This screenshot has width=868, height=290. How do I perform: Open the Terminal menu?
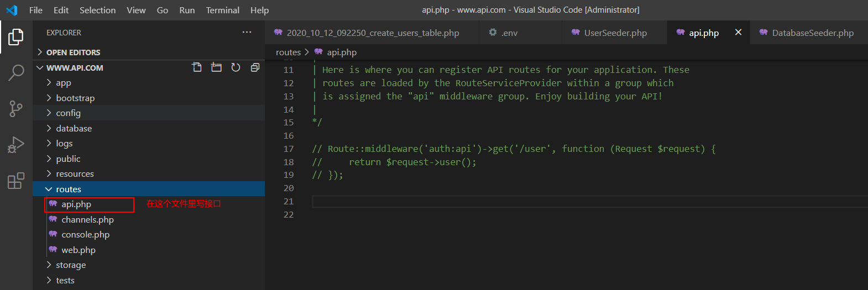pyautogui.click(x=223, y=10)
